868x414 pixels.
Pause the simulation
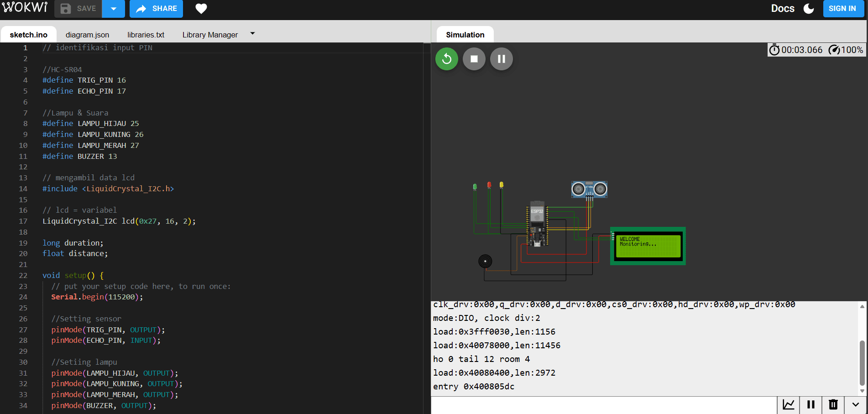click(x=502, y=59)
